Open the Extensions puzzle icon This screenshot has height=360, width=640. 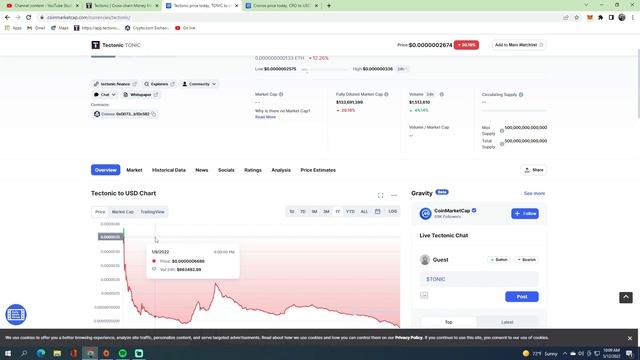[600, 18]
